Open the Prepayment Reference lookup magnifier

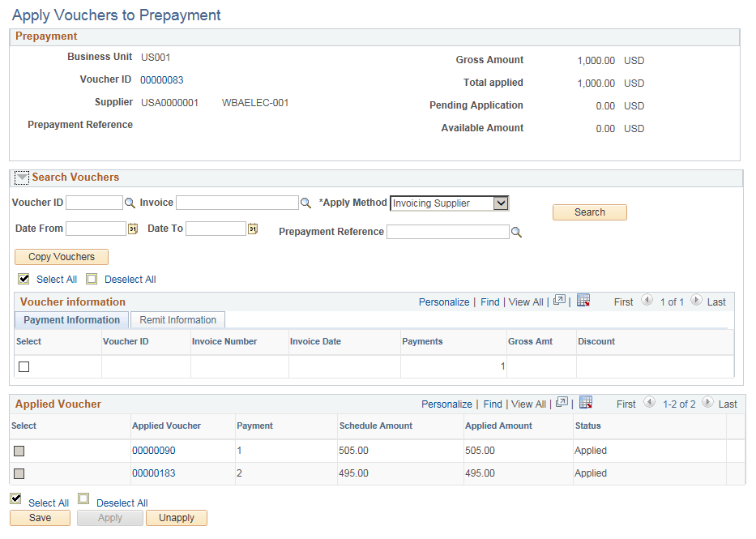coord(517,232)
